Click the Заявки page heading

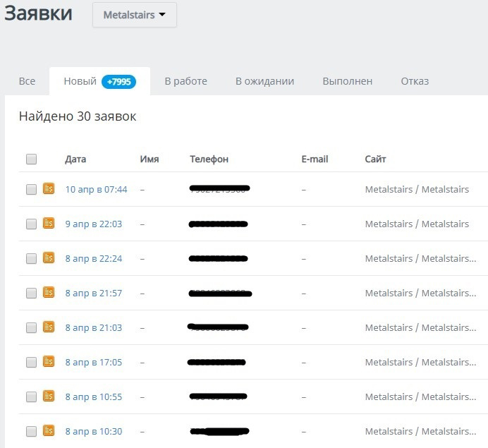click(38, 13)
